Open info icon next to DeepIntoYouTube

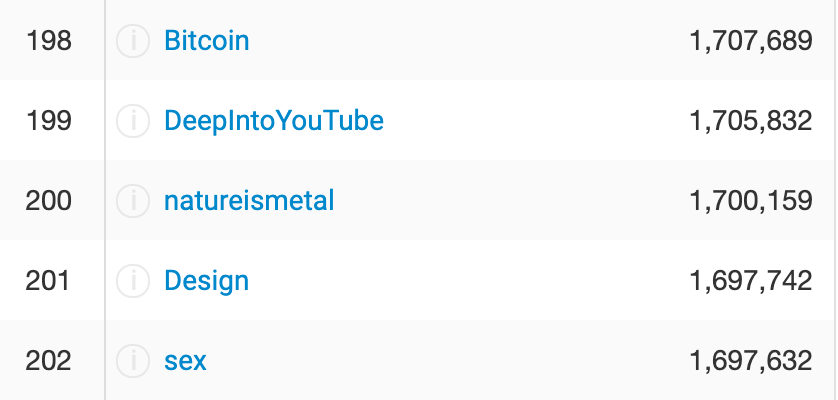pyautogui.click(x=133, y=121)
